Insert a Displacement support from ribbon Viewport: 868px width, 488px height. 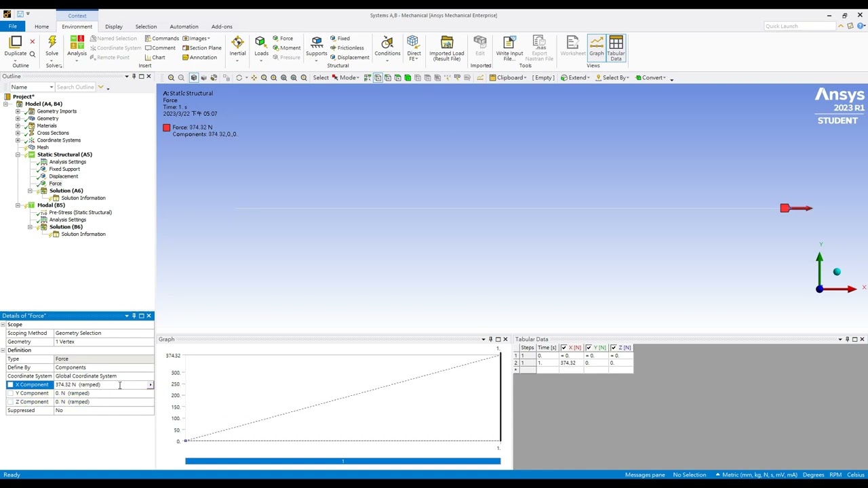tap(349, 58)
